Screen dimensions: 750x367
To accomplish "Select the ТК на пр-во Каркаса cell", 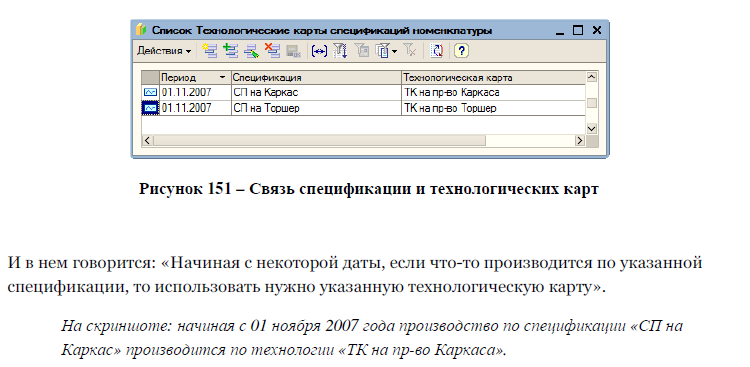I will point(493,92).
